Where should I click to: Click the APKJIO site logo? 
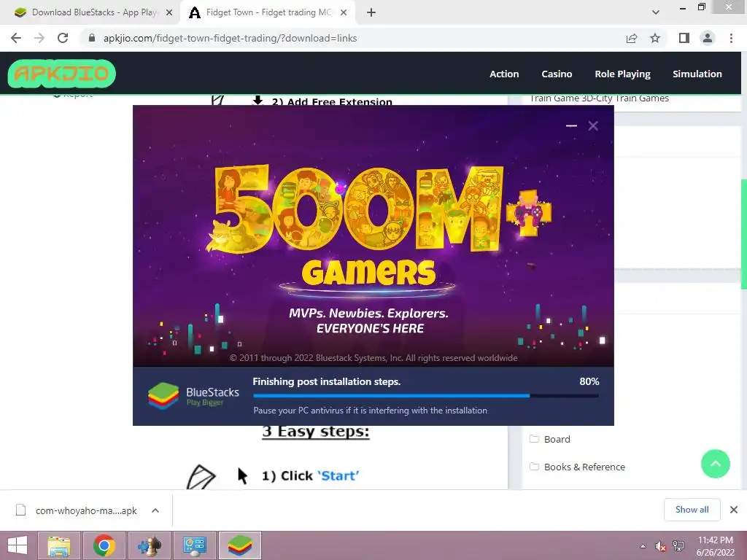(x=61, y=74)
